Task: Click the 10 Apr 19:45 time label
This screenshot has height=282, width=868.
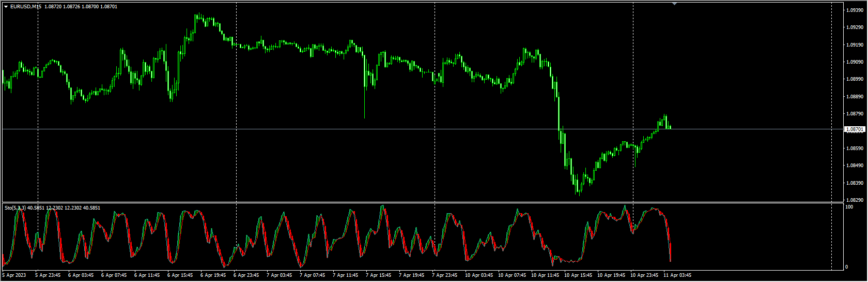Action: (611, 275)
